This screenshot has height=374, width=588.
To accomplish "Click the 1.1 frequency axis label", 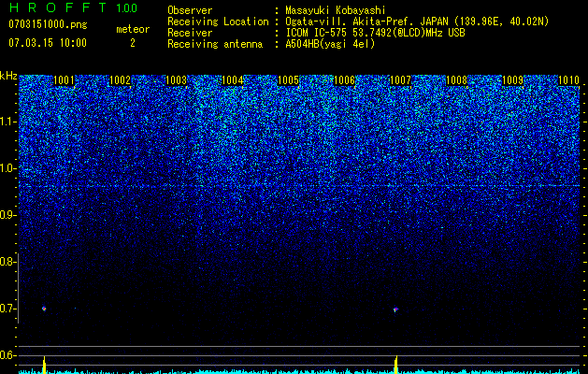I will 7,122.
